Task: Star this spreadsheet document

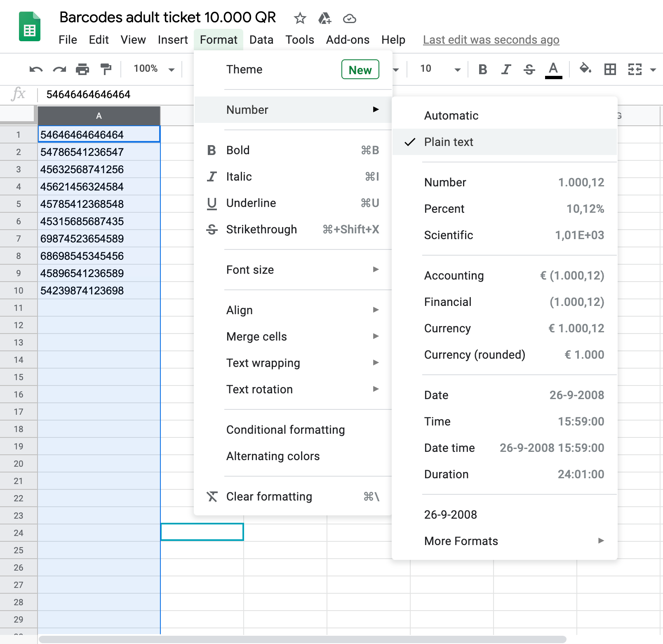Action: coord(300,18)
